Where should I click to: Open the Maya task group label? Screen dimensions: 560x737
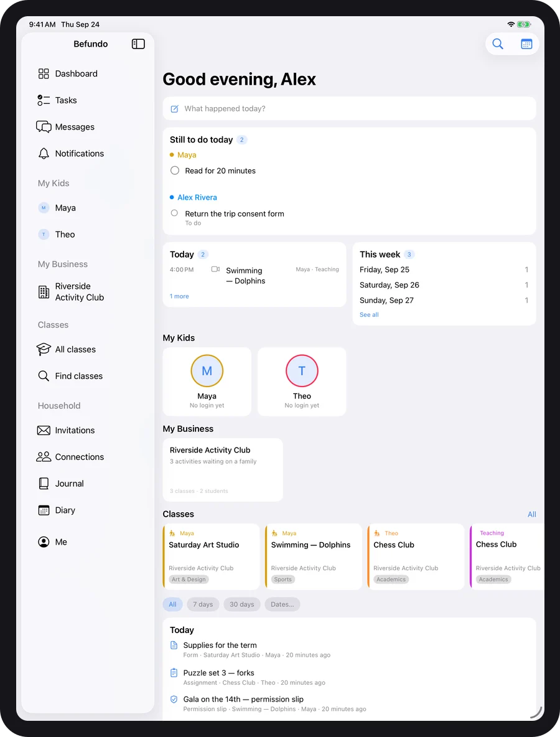(x=187, y=155)
